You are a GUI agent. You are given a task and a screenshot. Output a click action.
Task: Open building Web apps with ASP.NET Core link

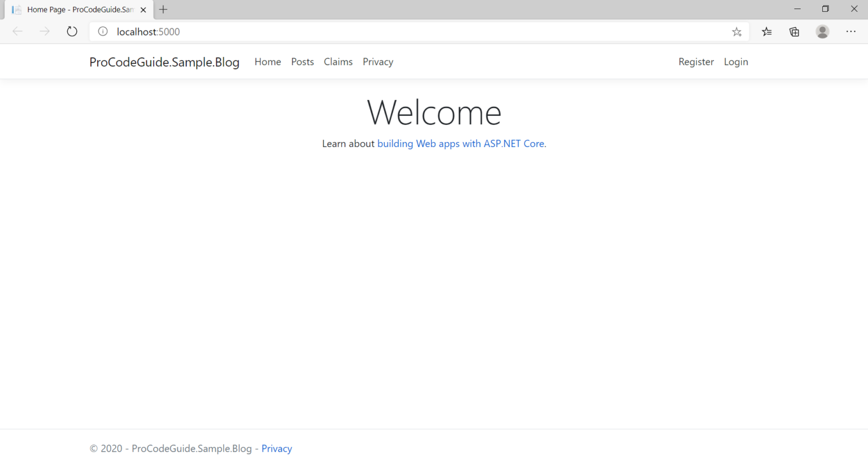click(461, 144)
